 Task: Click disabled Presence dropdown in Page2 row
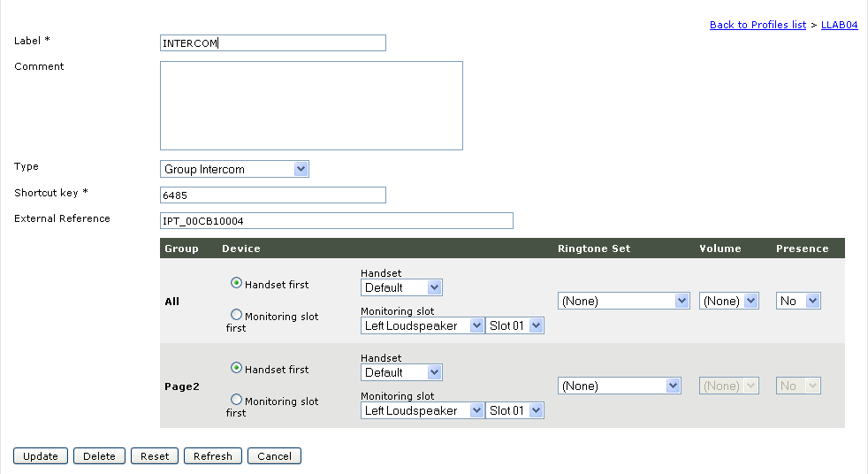(798, 386)
